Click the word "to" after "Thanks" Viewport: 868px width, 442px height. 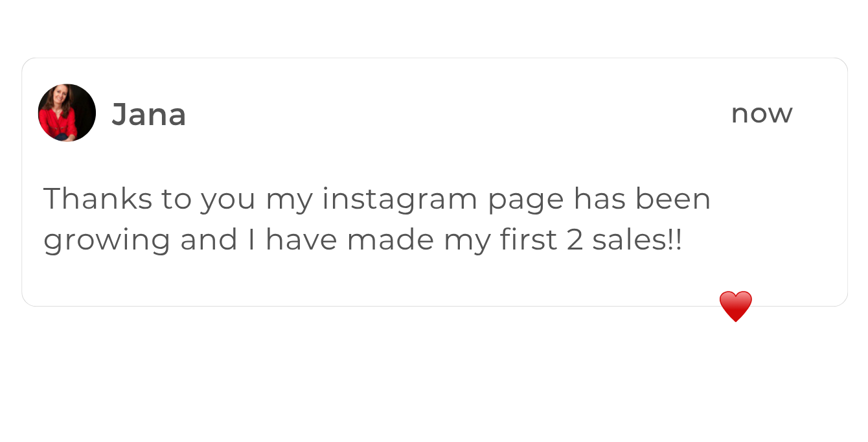tap(176, 198)
